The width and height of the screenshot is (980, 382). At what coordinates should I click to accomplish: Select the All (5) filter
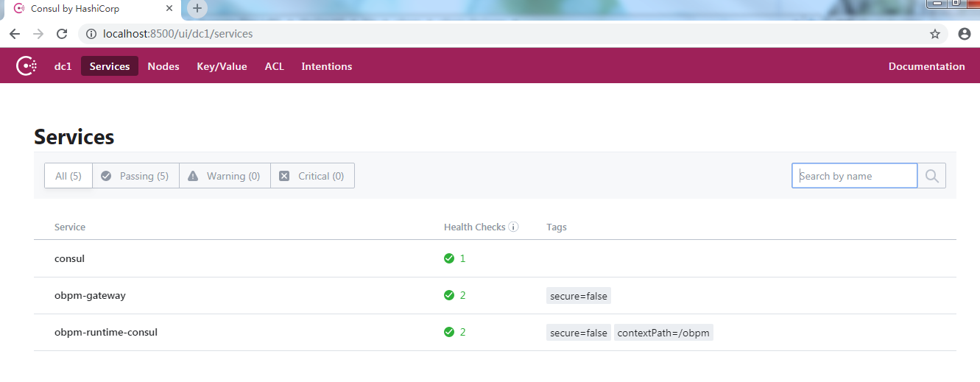point(68,176)
